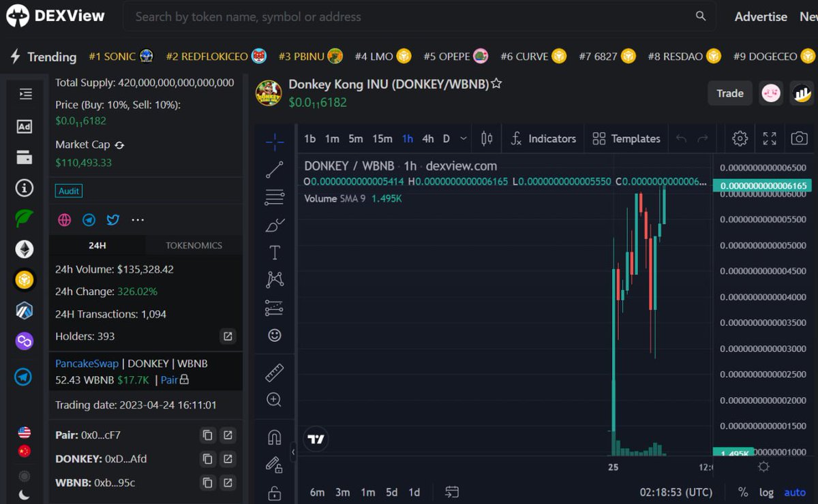Expand the timeframe interval dropdown
Screen dimensions: 818x504
tap(464, 138)
